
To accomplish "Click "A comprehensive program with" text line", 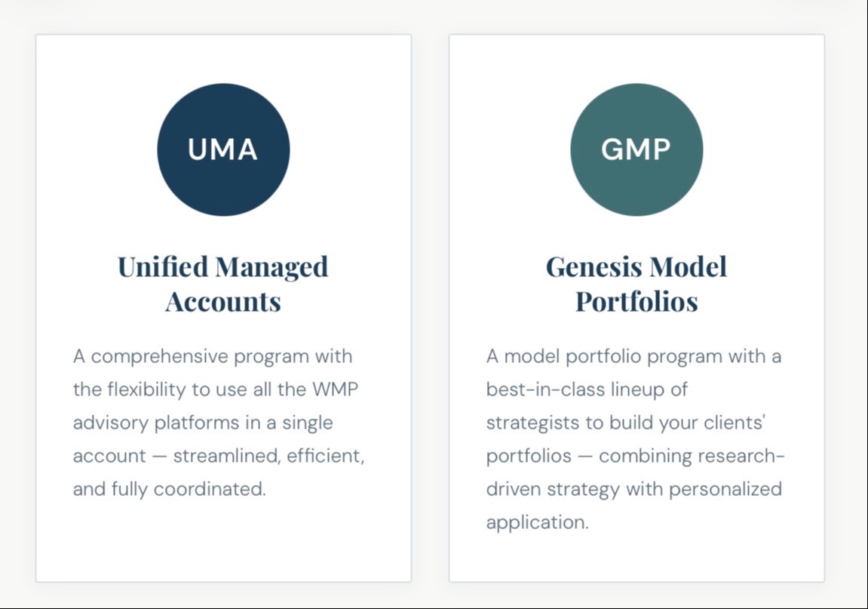I will pyautogui.click(x=213, y=356).
